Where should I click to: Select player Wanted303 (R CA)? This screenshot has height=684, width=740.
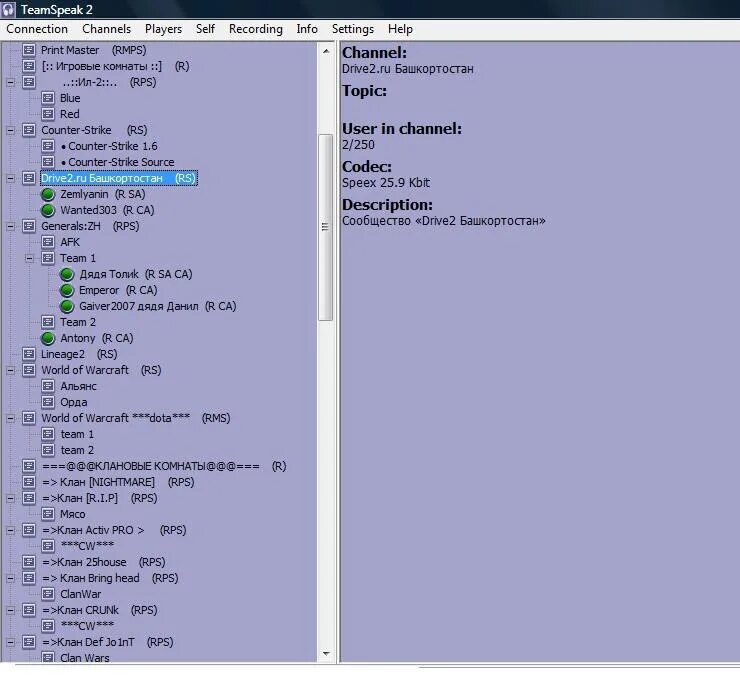(107, 211)
